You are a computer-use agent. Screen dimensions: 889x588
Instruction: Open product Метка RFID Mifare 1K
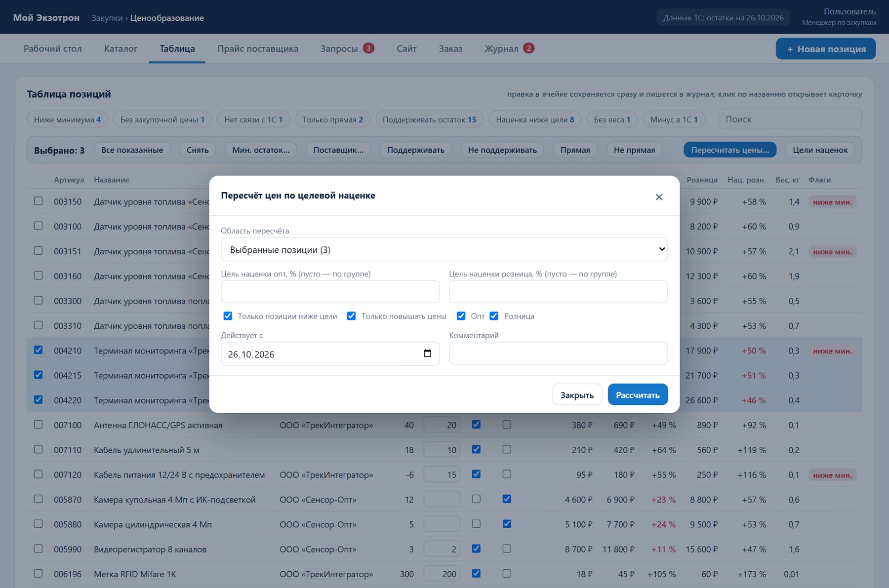(x=135, y=574)
